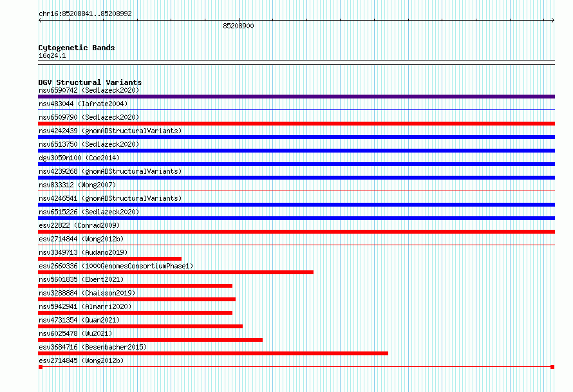The image size is (573, 392).
Task: Click the red nsv5942941 variant bar
Action: (135, 313)
